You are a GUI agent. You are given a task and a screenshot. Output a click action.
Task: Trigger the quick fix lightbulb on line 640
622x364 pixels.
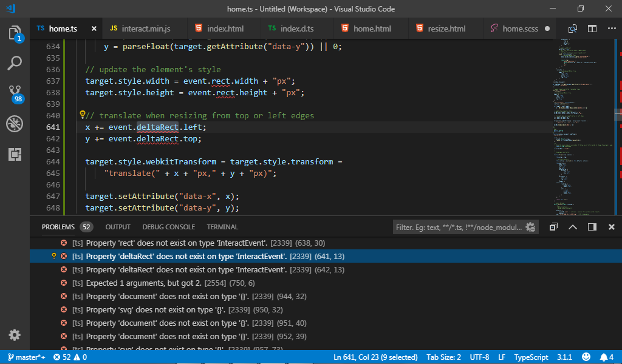83,115
